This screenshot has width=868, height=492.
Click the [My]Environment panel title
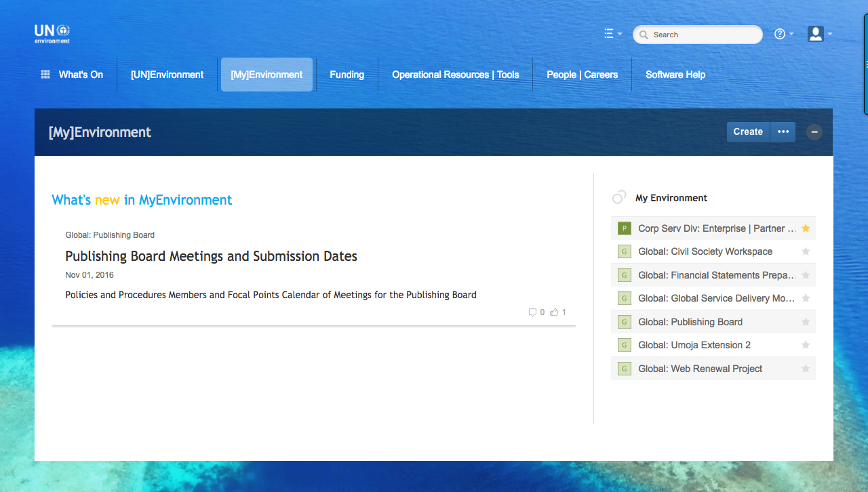point(100,132)
